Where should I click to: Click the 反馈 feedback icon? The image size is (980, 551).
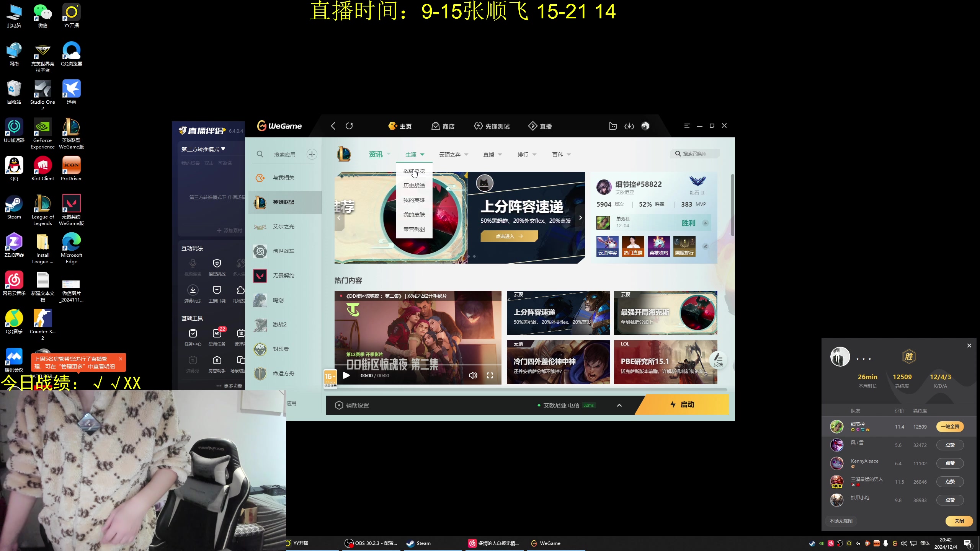click(x=718, y=360)
